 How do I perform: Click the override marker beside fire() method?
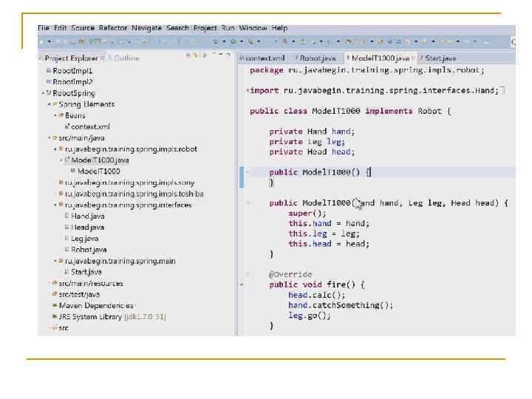[x=242, y=284]
